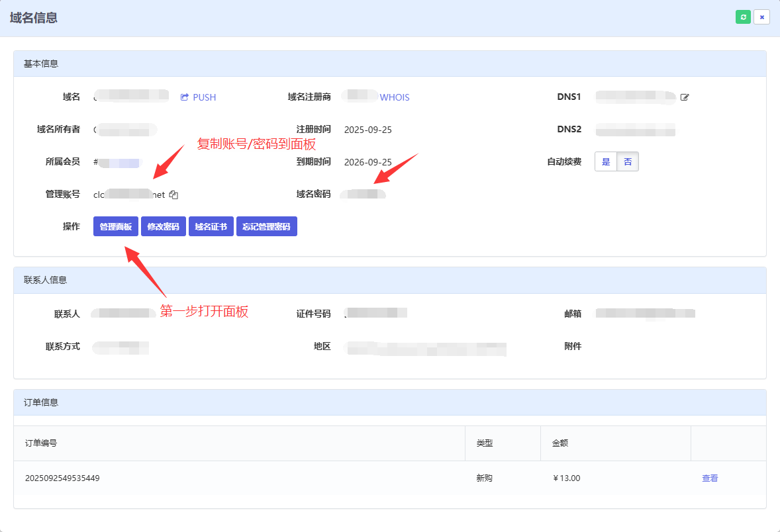Set 自动续费 to 否

point(628,161)
